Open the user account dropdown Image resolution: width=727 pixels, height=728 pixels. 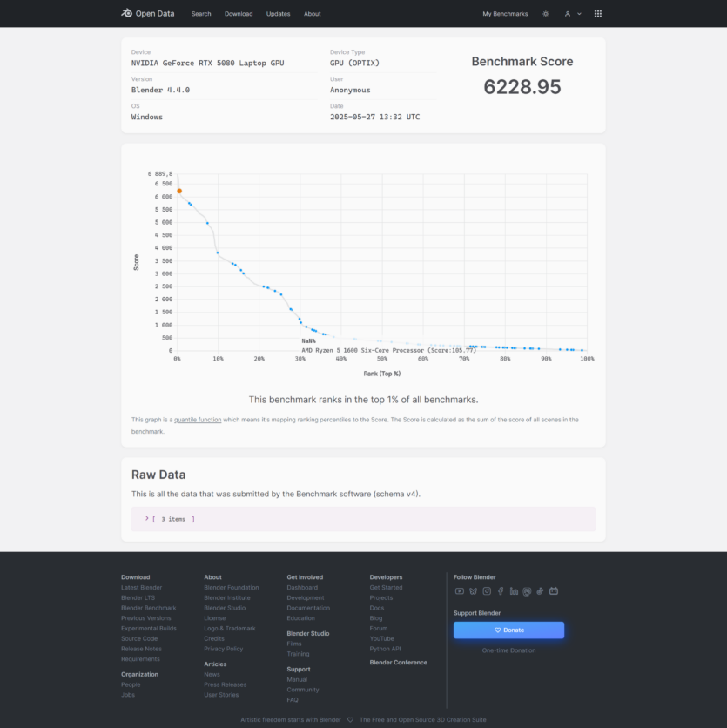[573, 14]
